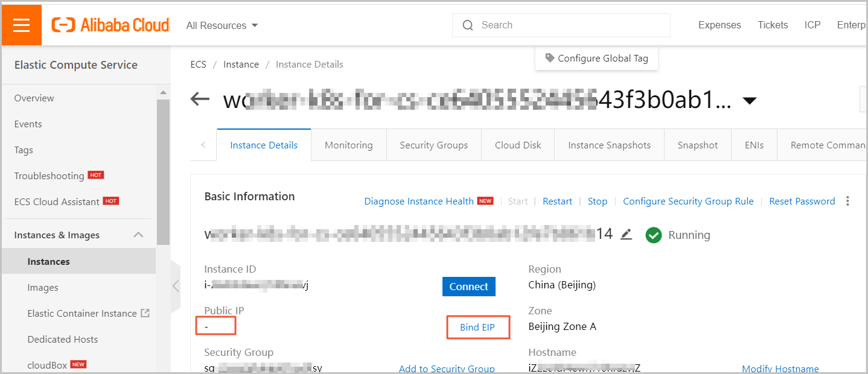Click the tag icon in Configure Global Tag
868x374 pixels.
click(x=549, y=58)
